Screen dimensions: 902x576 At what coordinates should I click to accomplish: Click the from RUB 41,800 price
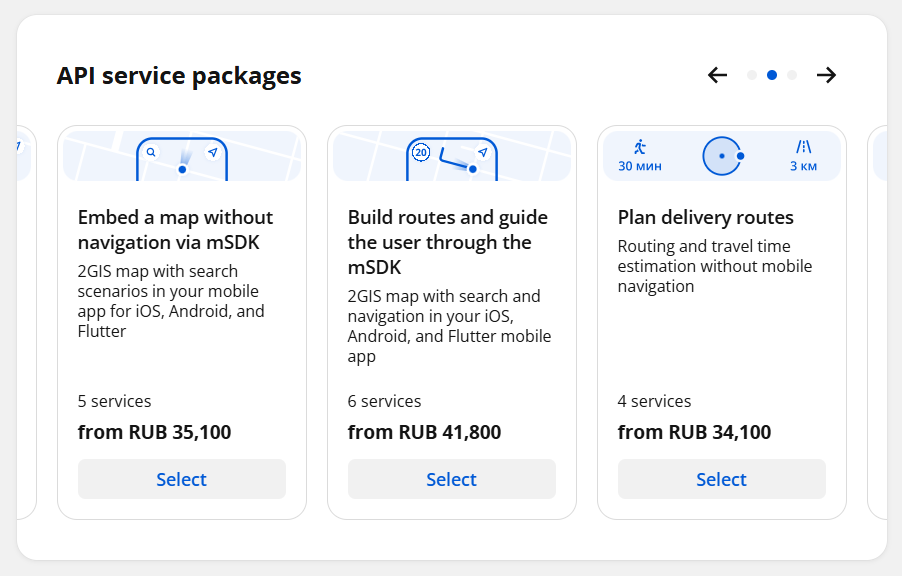[x=425, y=432]
